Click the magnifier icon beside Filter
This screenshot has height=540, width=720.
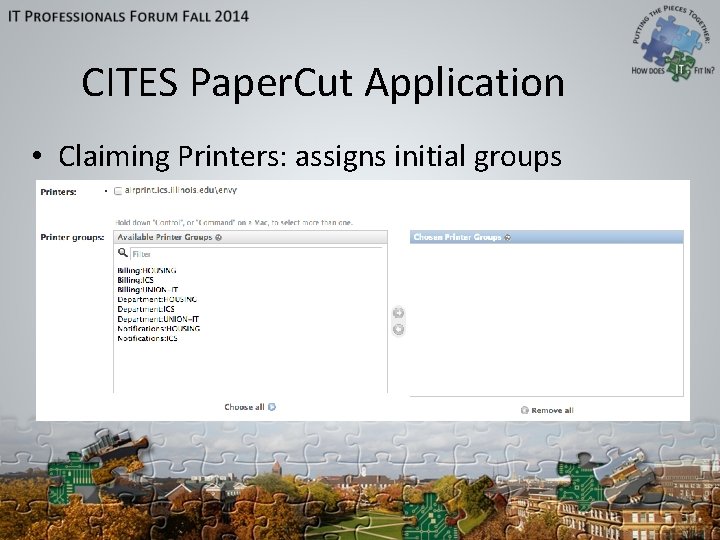pos(123,253)
